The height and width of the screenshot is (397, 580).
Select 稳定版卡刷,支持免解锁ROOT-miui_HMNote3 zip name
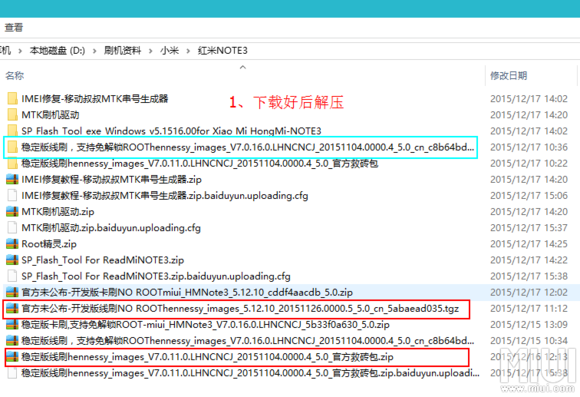[x=205, y=324]
